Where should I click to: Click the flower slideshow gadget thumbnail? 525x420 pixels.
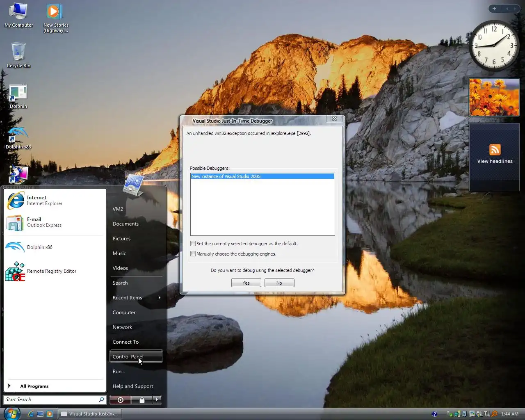pos(494,97)
